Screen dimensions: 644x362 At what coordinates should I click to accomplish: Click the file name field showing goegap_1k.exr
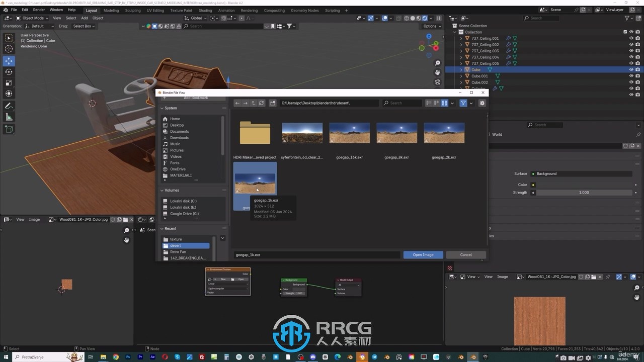(x=317, y=255)
